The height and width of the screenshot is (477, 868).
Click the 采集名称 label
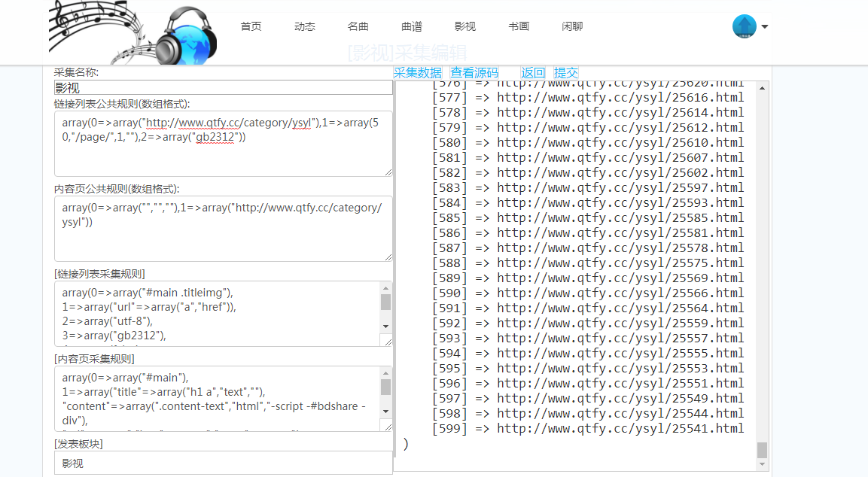pyautogui.click(x=76, y=72)
